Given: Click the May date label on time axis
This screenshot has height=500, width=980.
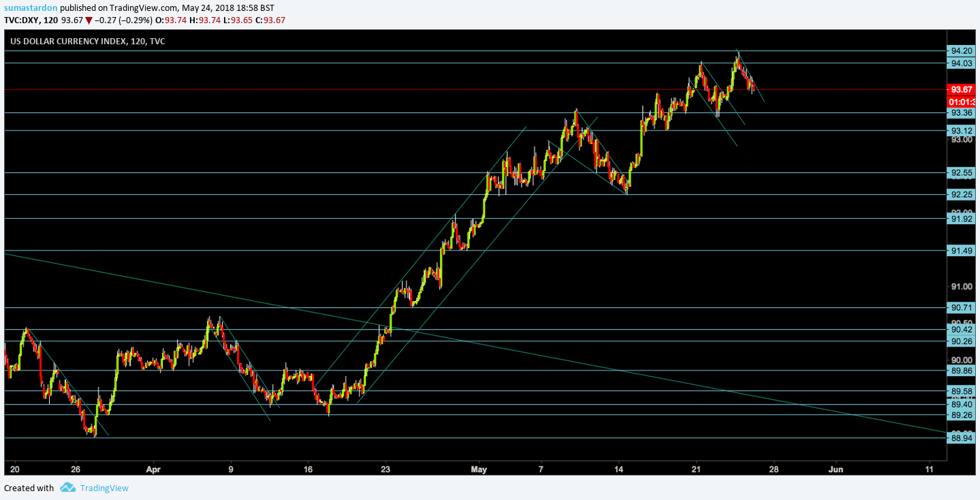Looking at the screenshot, I should [x=479, y=469].
